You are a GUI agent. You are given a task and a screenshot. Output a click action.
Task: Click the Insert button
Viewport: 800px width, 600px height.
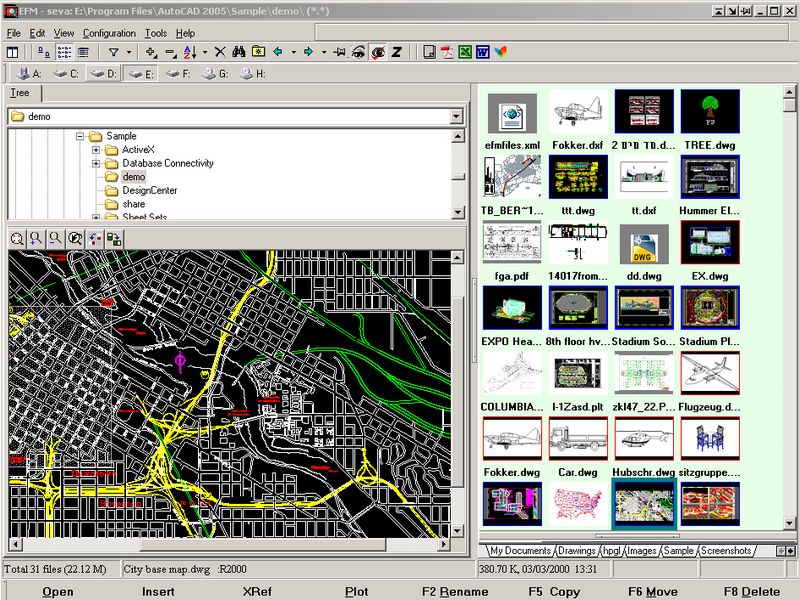158,591
